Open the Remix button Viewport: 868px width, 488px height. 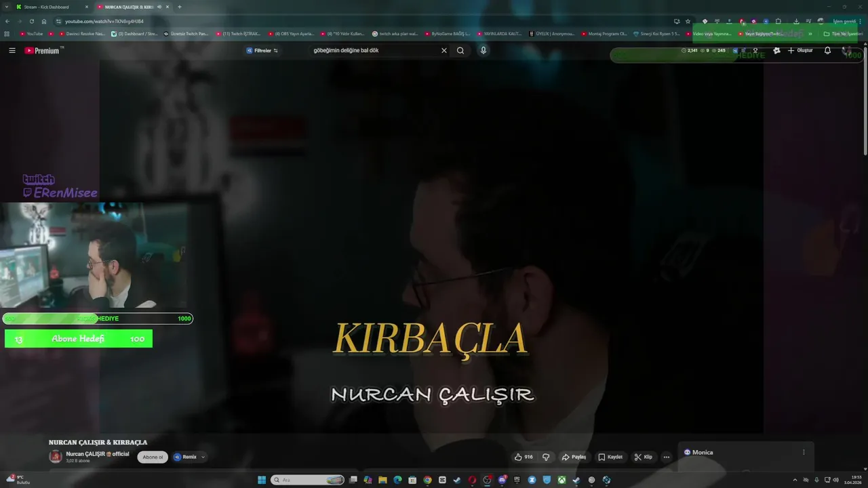click(186, 457)
